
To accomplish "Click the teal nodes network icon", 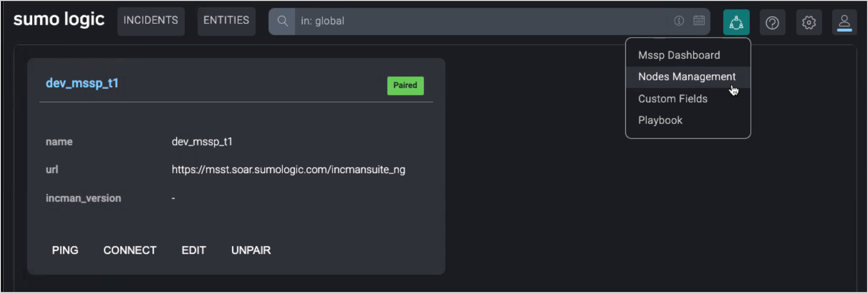I will click(736, 22).
